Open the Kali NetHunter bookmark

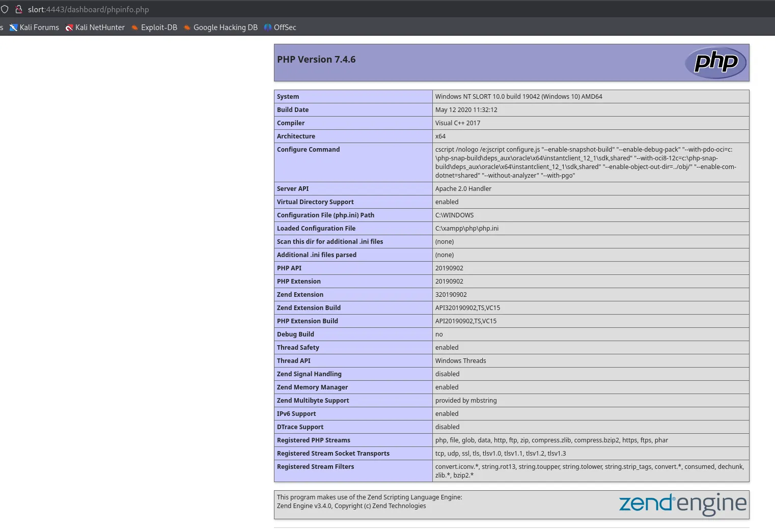click(95, 27)
